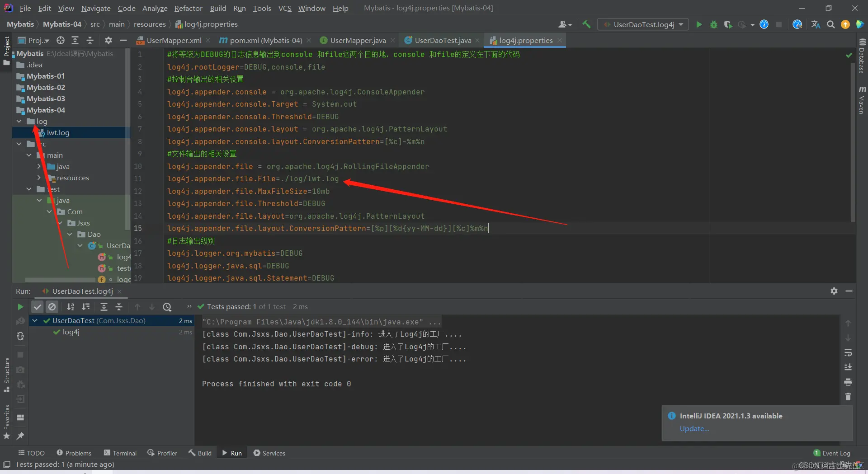Toggle Show Passed tests filter
This screenshot has height=474, width=868.
pyautogui.click(x=38, y=307)
